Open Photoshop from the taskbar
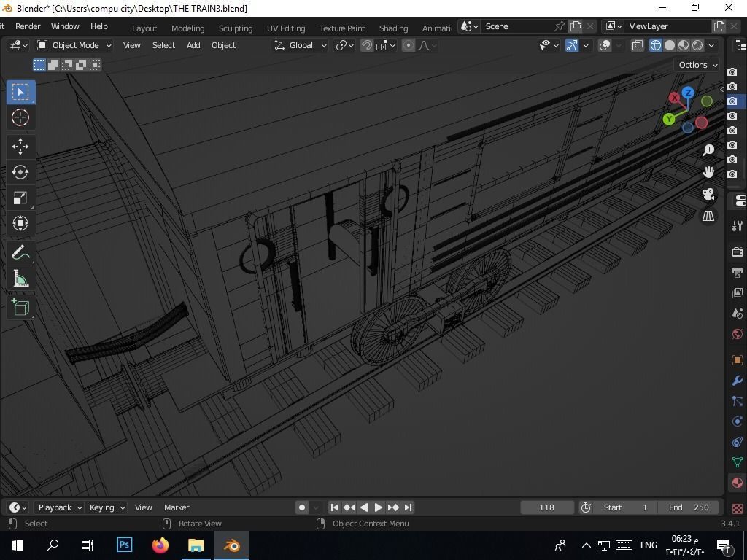The image size is (747, 560). [x=124, y=545]
